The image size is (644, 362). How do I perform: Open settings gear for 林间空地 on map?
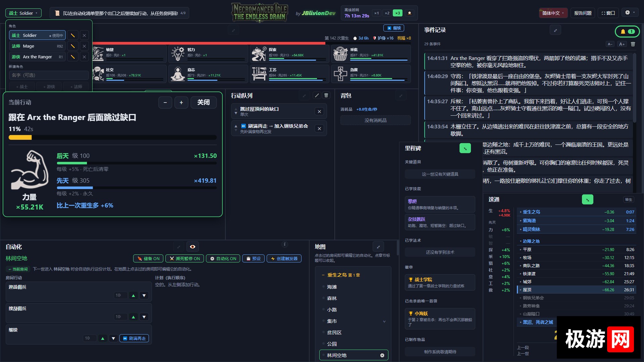tap(382, 355)
